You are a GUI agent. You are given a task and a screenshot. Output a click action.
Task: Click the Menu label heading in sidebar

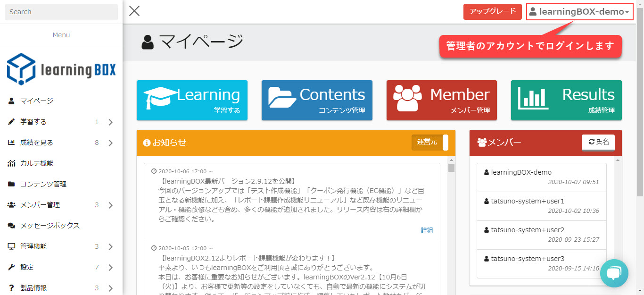[x=61, y=35]
